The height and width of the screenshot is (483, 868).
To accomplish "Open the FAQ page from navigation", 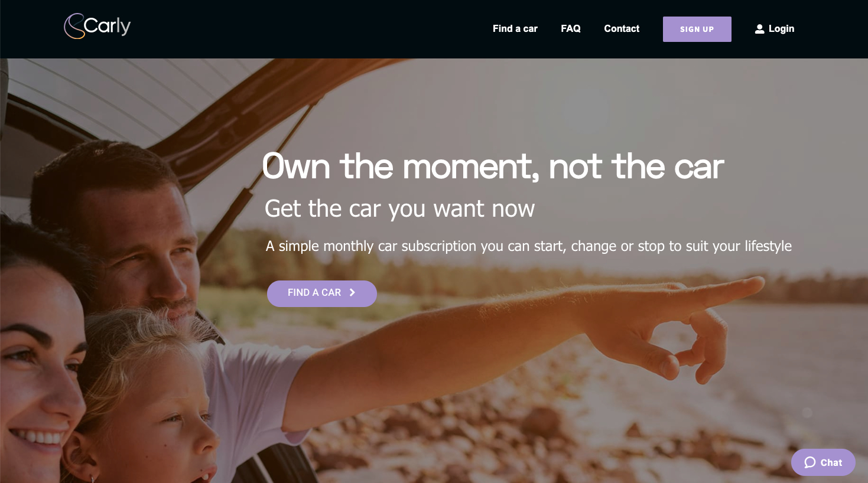I will [570, 28].
